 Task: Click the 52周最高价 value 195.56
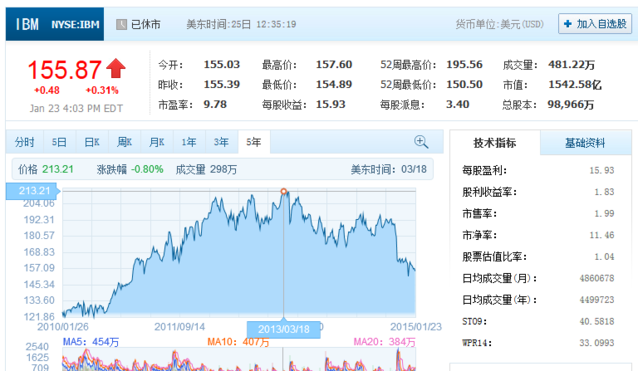coord(464,64)
